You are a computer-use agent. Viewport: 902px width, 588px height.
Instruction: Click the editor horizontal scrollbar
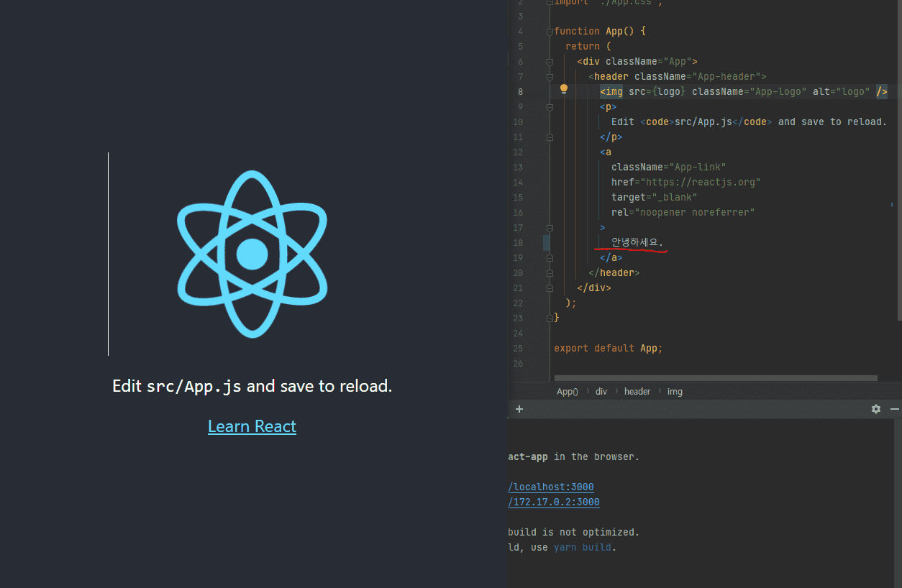point(716,378)
